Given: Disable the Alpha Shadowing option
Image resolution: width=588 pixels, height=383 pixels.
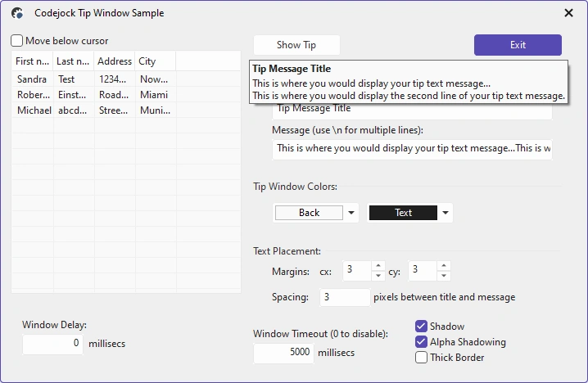Looking at the screenshot, I should 421,342.
